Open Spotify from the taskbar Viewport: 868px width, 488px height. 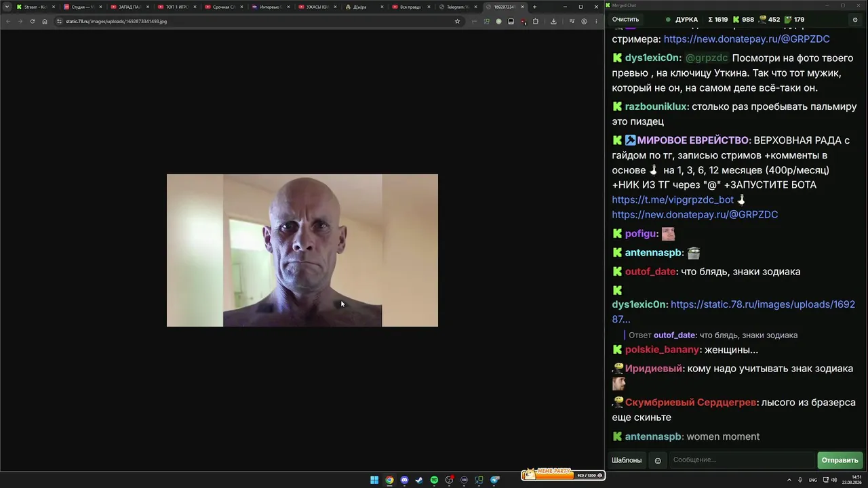434,480
